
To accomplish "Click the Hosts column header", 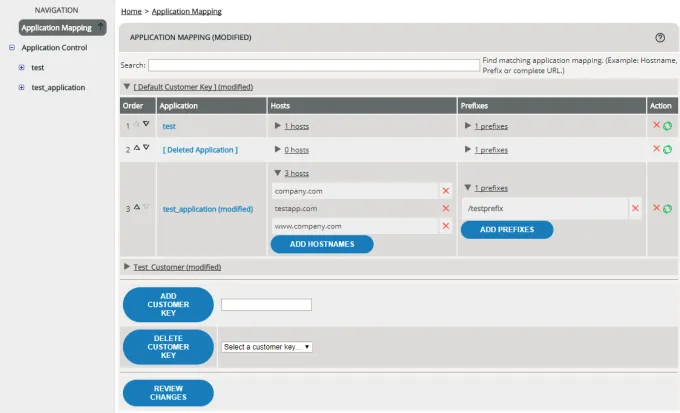I will (x=362, y=105).
